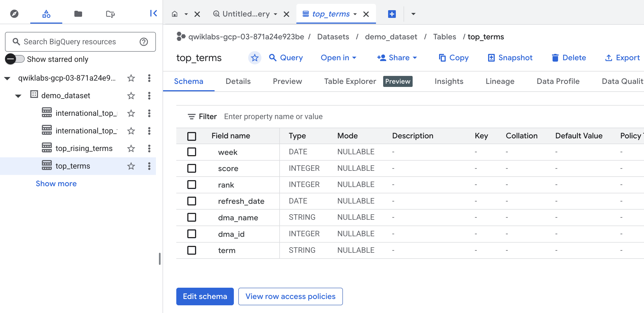Select all fields header checkbox
Viewport: 644px width, 313px height.
click(x=192, y=136)
